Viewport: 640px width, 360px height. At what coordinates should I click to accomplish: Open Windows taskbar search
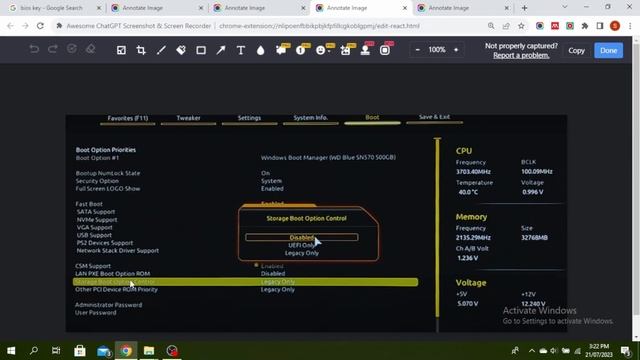click(x=34, y=351)
